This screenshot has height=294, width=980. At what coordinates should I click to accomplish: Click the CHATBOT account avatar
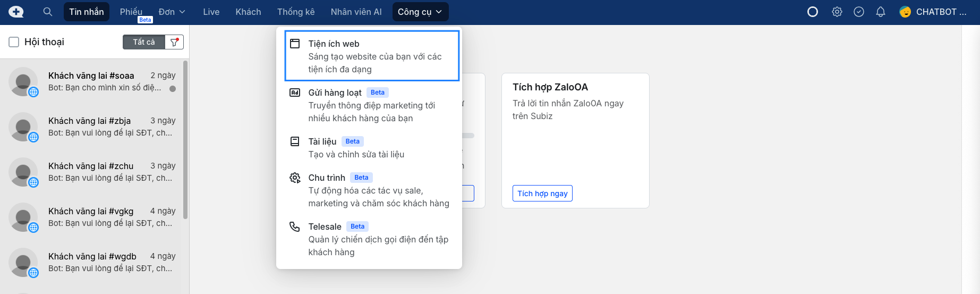[905, 12]
